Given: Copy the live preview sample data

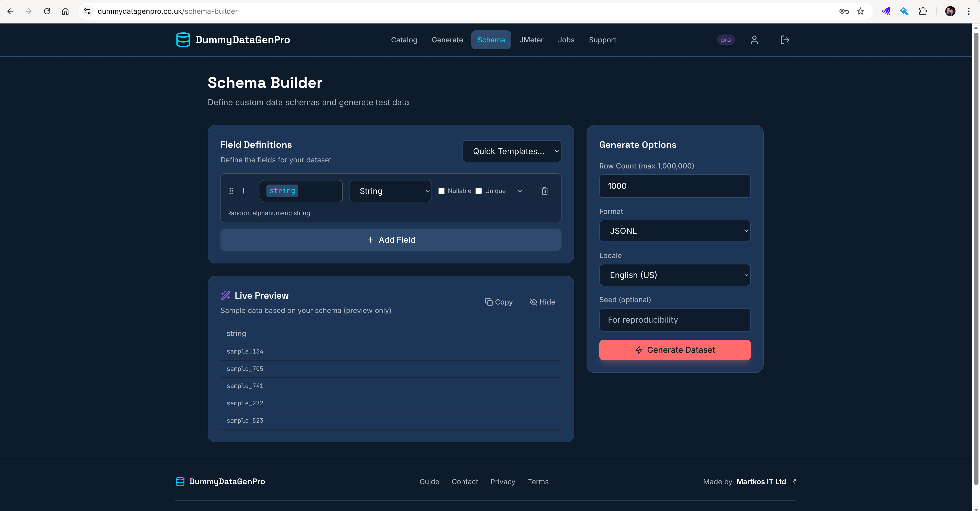Looking at the screenshot, I should [x=499, y=301].
